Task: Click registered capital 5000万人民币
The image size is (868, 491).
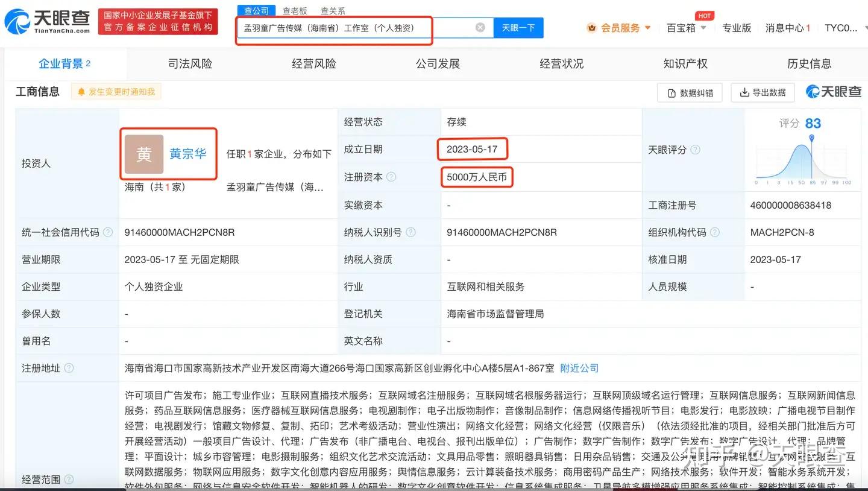Action: [477, 177]
